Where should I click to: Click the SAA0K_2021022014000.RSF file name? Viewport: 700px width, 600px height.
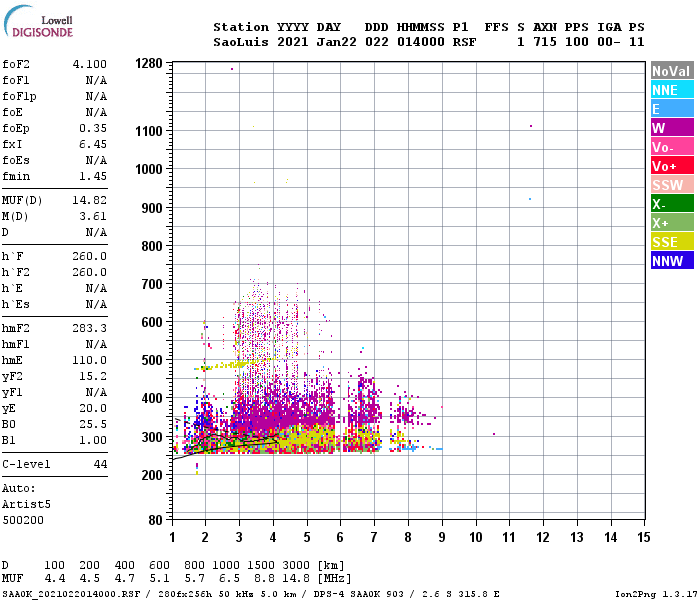(x=71, y=594)
